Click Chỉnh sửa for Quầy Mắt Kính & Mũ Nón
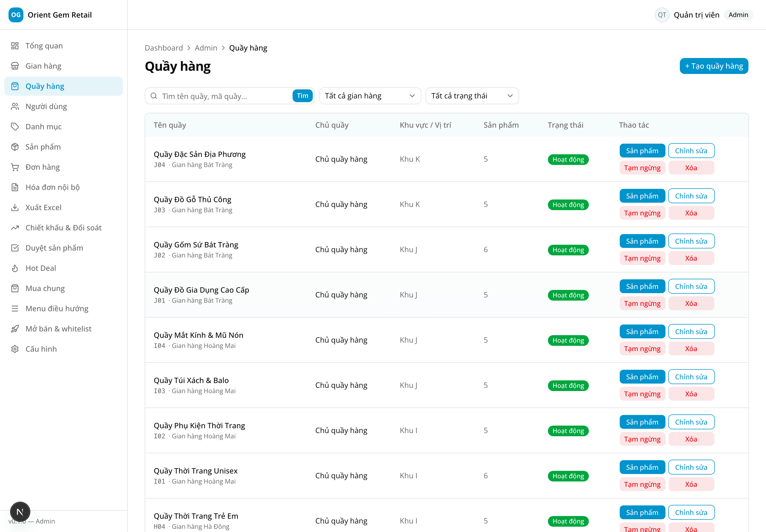The width and height of the screenshot is (766, 532). click(x=691, y=332)
